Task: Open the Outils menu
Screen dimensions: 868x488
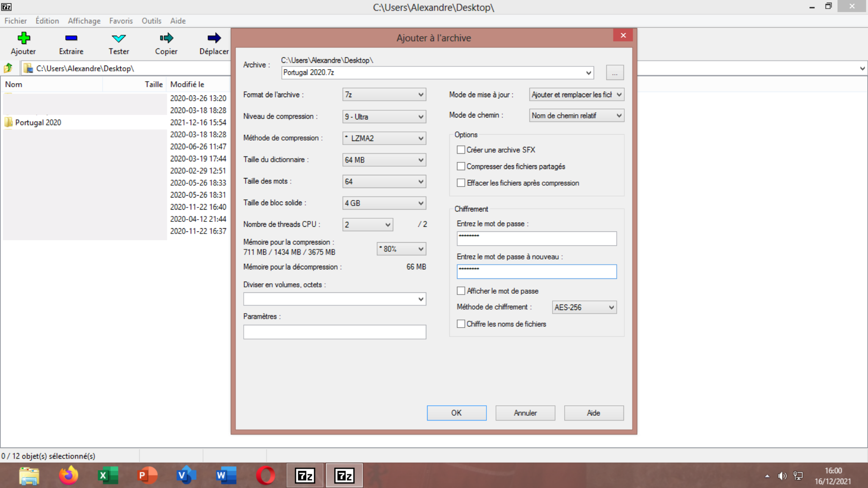Action: (x=151, y=21)
